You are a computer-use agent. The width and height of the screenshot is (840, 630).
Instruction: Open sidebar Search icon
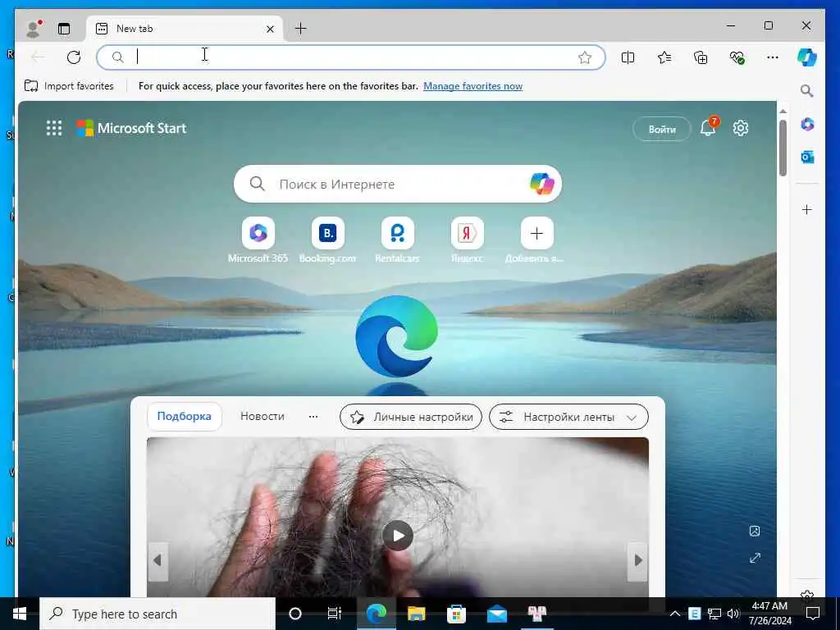click(807, 90)
